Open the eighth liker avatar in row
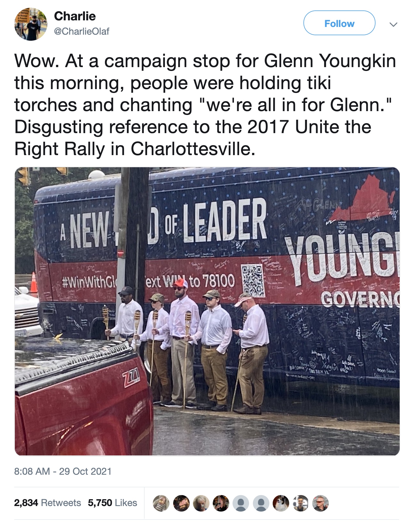Screen dimensions: 420x522 (x=301, y=503)
